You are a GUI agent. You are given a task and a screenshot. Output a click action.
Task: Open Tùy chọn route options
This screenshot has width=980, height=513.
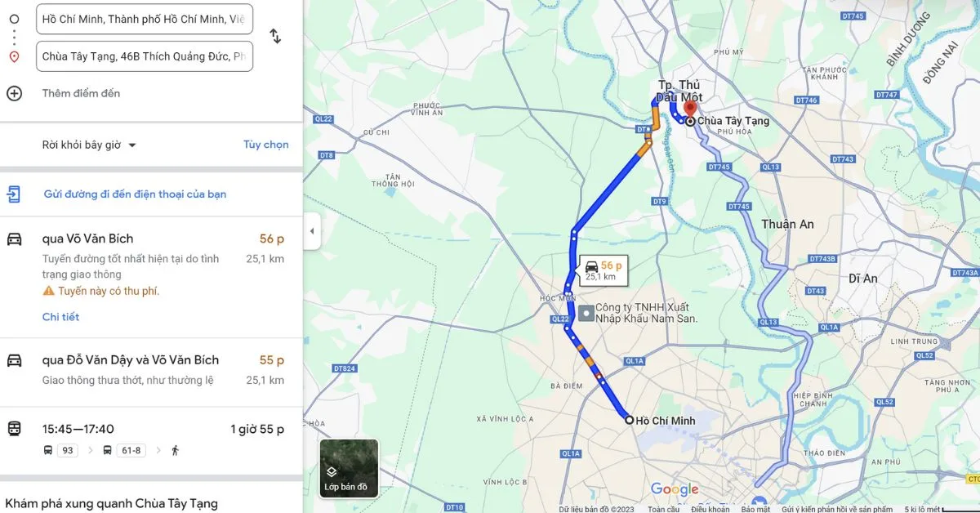point(265,145)
